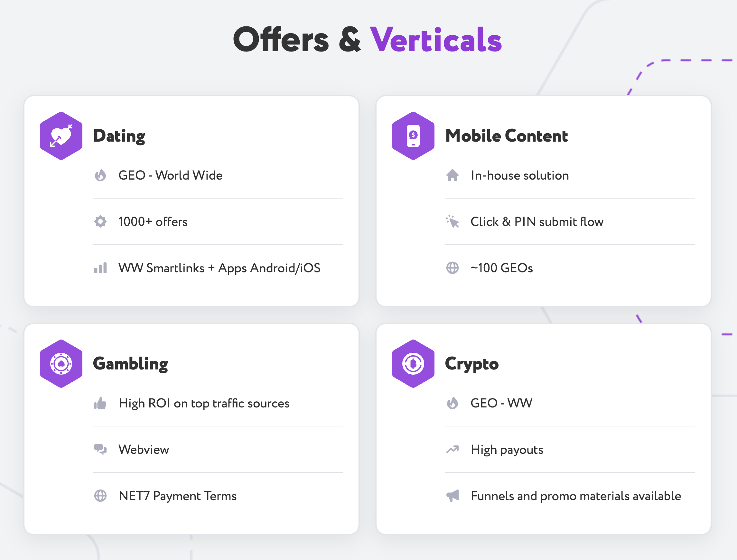
Task: Click the cursor icon beside Click & PIN
Action: 452,222
